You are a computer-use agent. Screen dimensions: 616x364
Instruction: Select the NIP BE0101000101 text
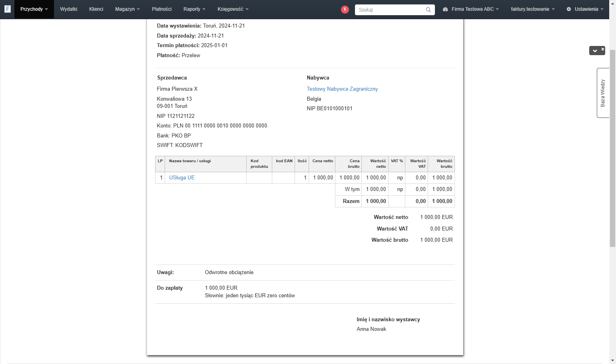pos(329,109)
